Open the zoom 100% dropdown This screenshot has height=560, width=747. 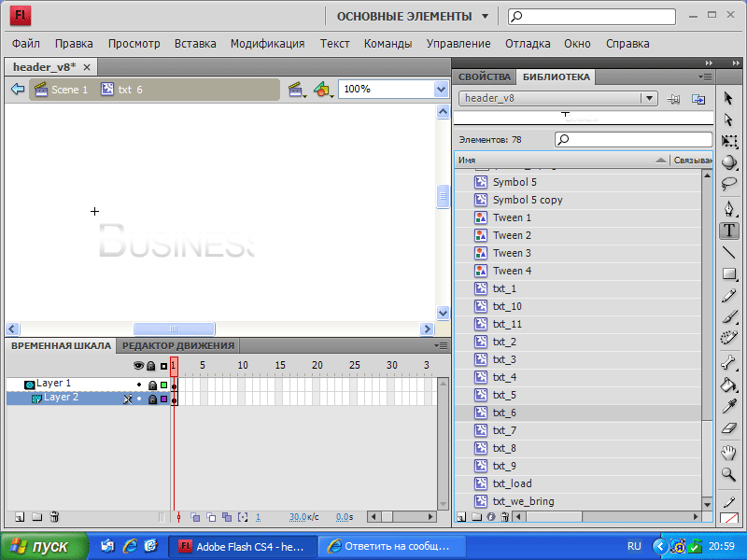[x=441, y=89]
